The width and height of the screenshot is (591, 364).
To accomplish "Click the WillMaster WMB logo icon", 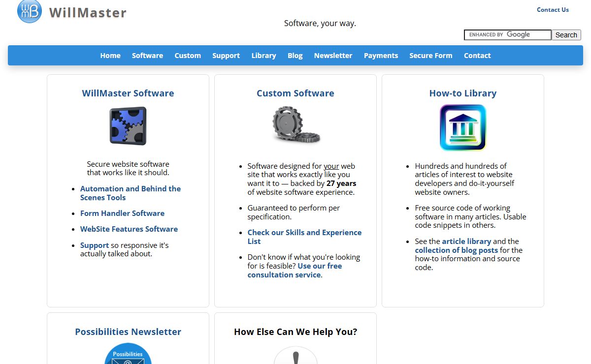I will [x=30, y=11].
